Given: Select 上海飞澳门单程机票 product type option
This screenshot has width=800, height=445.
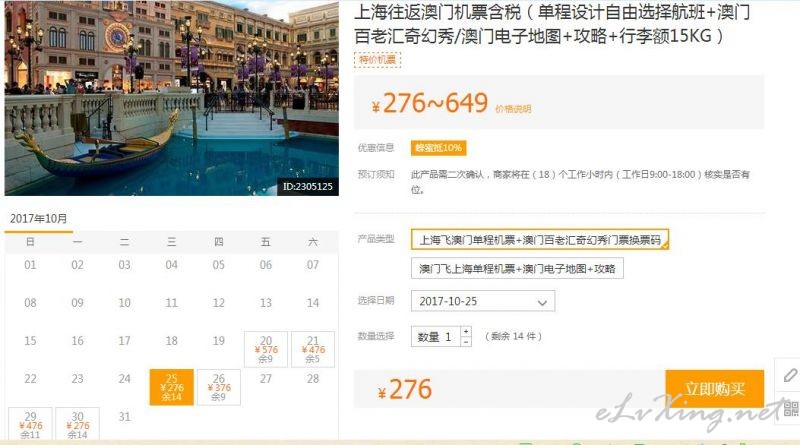Looking at the screenshot, I should pos(540,239).
